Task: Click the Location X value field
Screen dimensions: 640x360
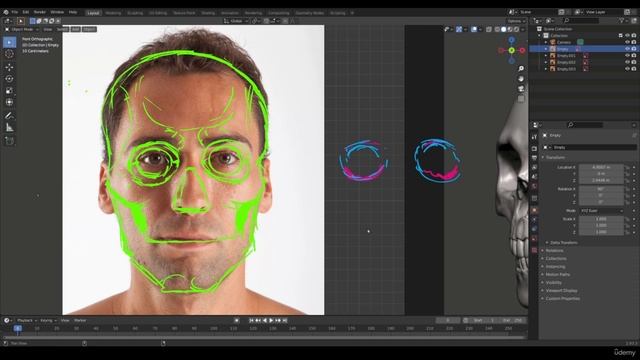Action: [601, 167]
